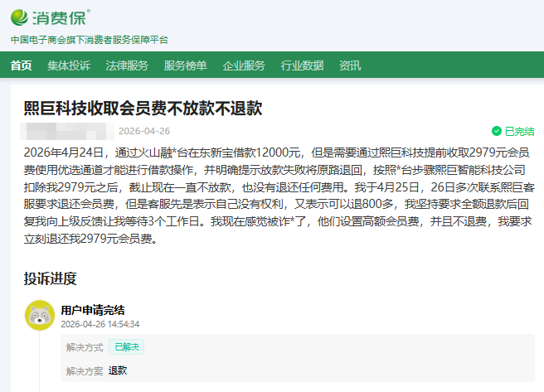Click the 用户申请完结 progress entry

click(93, 310)
